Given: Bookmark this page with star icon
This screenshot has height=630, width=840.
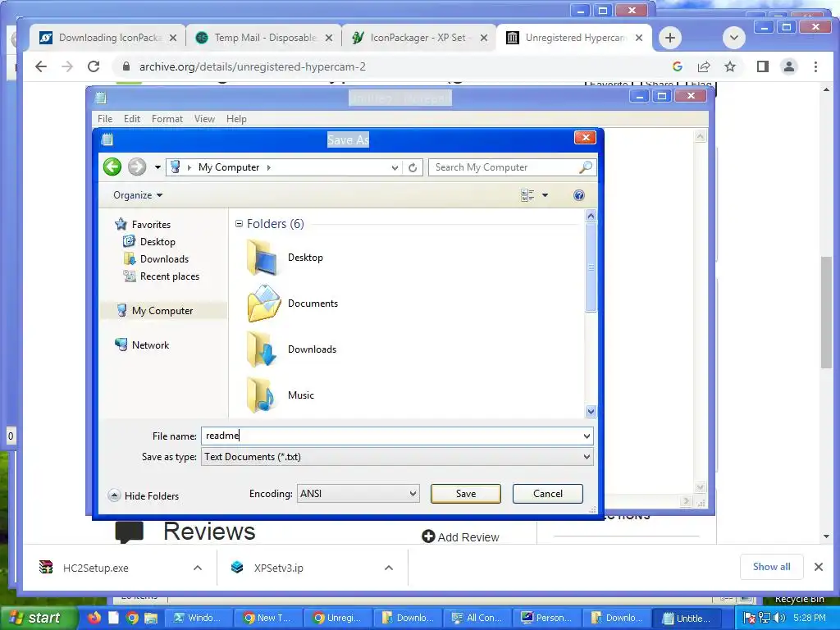Looking at the screenshot, I should (x=729, y=66).
